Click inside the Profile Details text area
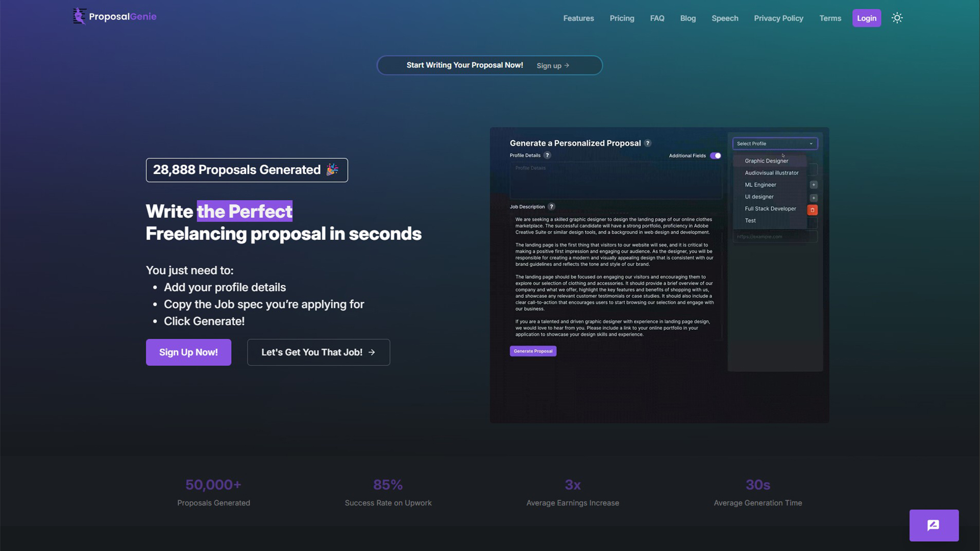The width and height of the screenshot is (980, 551). (615, 181)
